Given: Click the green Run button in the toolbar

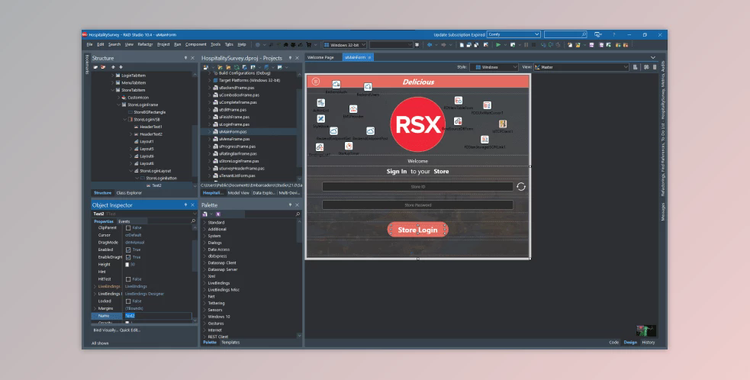Looking at the screenshot, I should 498,45.
